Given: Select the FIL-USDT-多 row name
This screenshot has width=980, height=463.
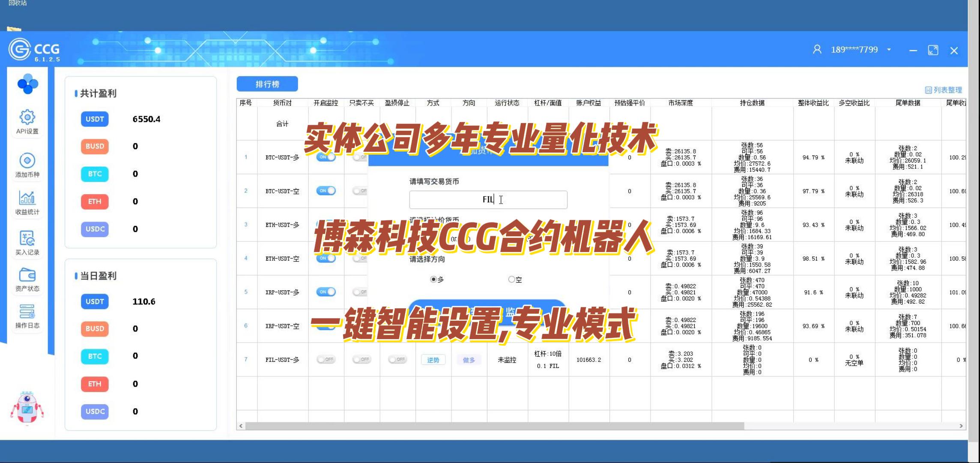Looking at the screenshot, I should (x=282, y=360).
